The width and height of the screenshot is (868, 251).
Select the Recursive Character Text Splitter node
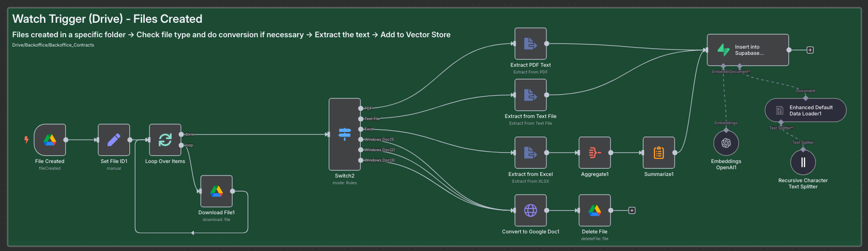click(x=803, y=163)
